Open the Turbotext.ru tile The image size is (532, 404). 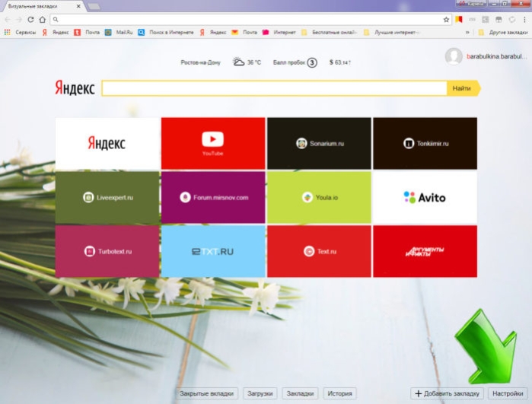(107, 251)
